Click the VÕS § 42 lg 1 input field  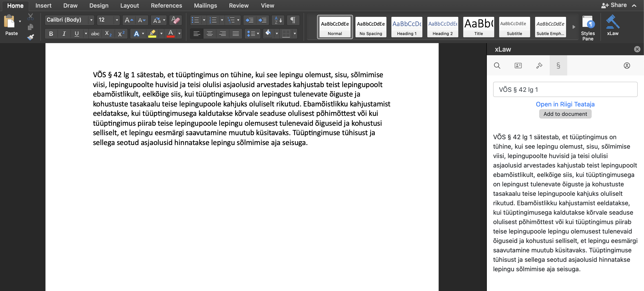pos(565,90)
